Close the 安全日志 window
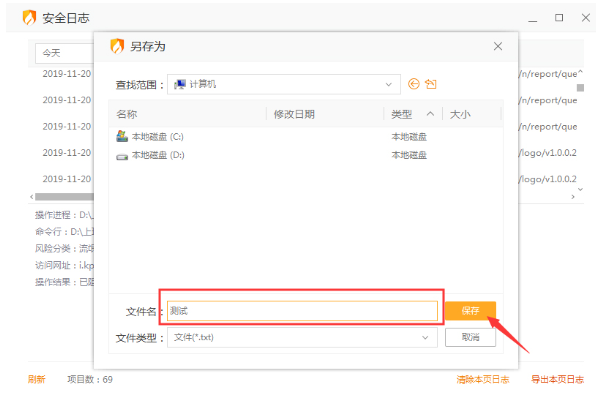Viewport: 596px width, 398px height. click(x=586, y=17)
